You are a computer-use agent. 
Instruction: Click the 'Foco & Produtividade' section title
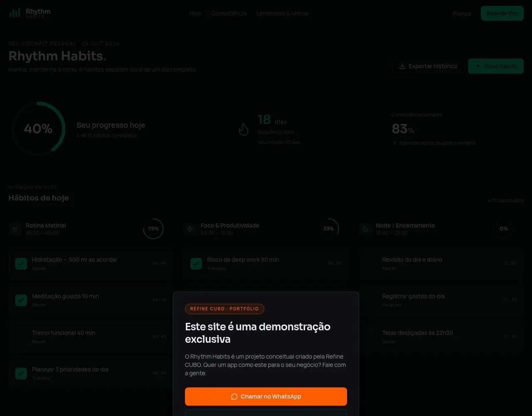(230, 225)
